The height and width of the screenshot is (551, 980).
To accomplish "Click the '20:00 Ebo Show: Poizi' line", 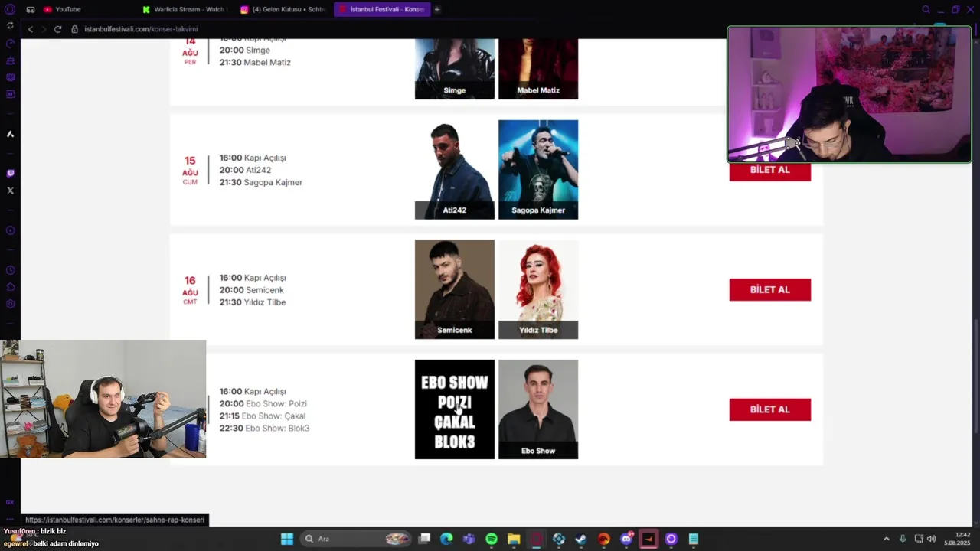I will click(x=263, y=403).
